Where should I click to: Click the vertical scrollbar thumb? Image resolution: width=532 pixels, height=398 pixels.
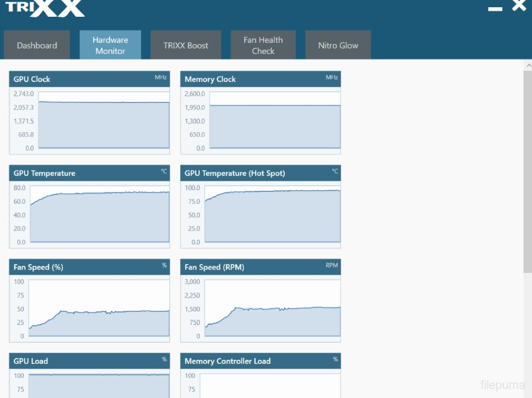[528, 168]
